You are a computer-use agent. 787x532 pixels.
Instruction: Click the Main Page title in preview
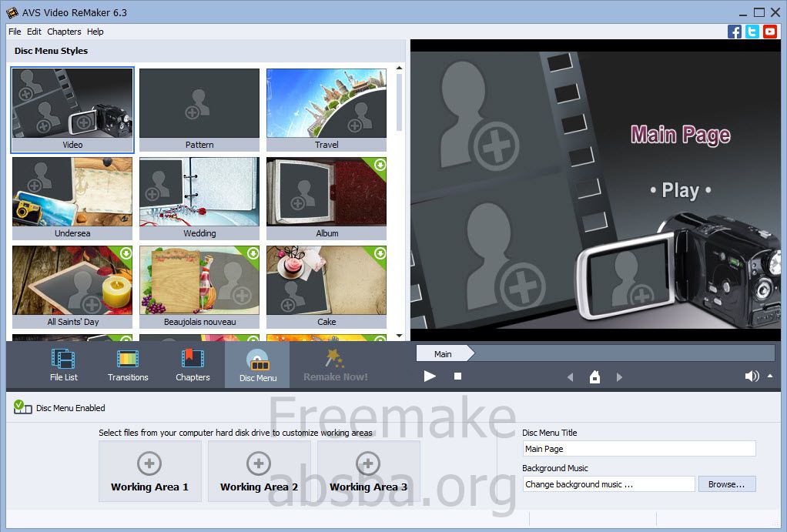point(681,135)
